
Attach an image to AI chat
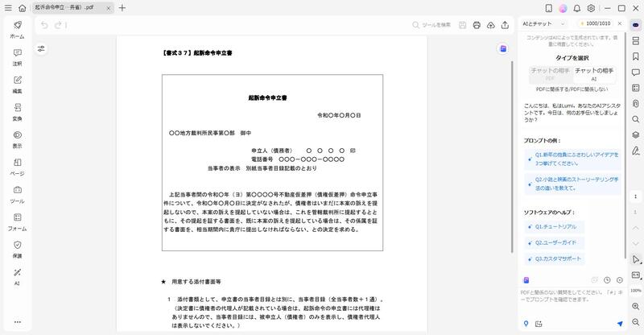click(x=539, y=324)
